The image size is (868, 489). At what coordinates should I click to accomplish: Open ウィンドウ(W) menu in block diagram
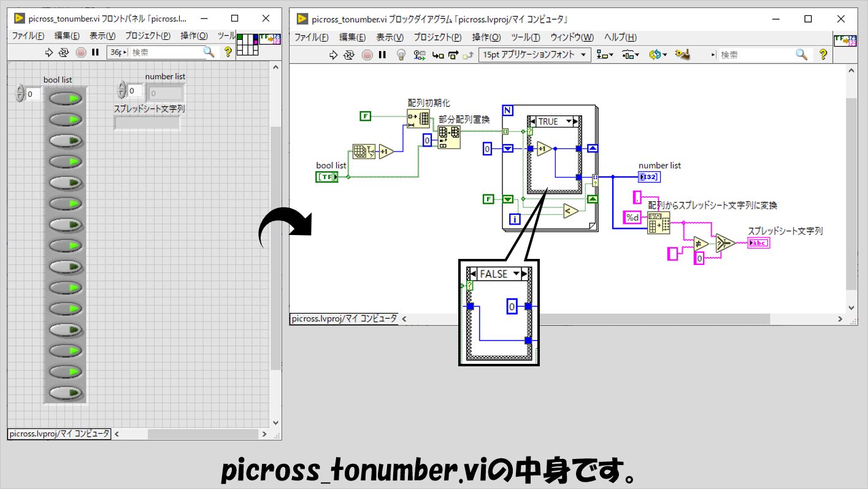click(572, 37)
